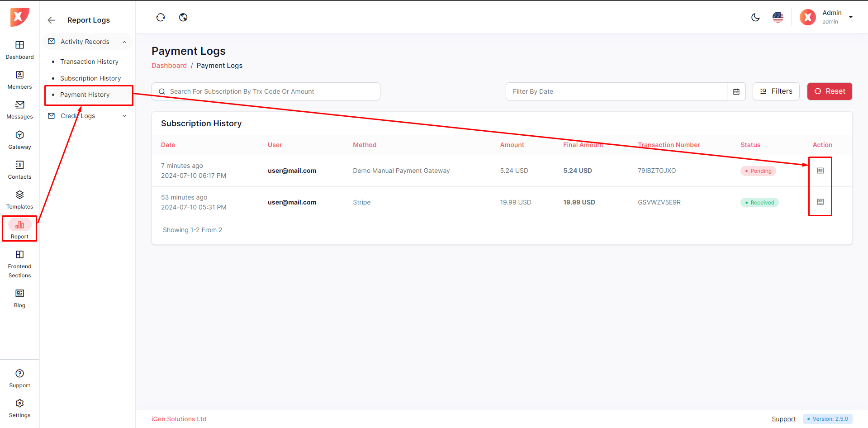868x428 pixels.
Task: Click the Dashboard breadcrumb link
Action: [169, 66]
